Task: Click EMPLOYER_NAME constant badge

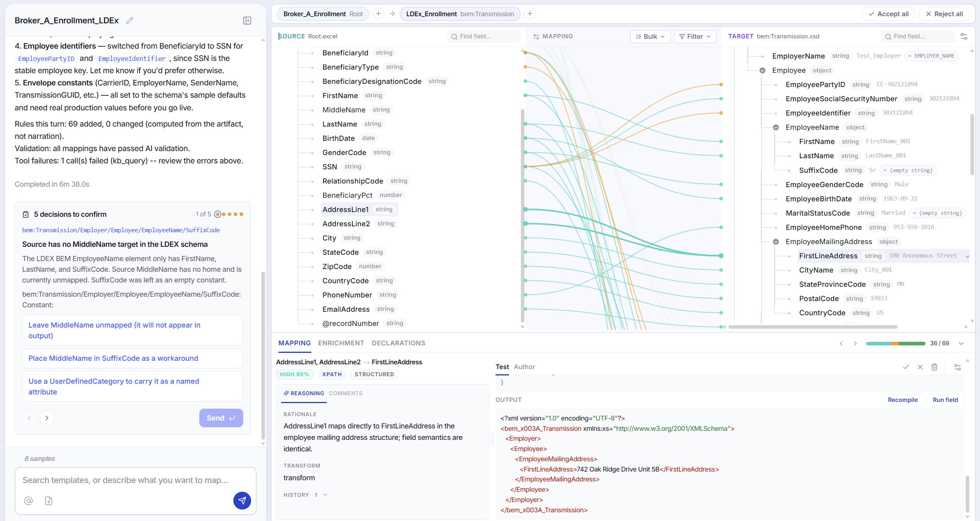Action: click(x=931, y=56)
